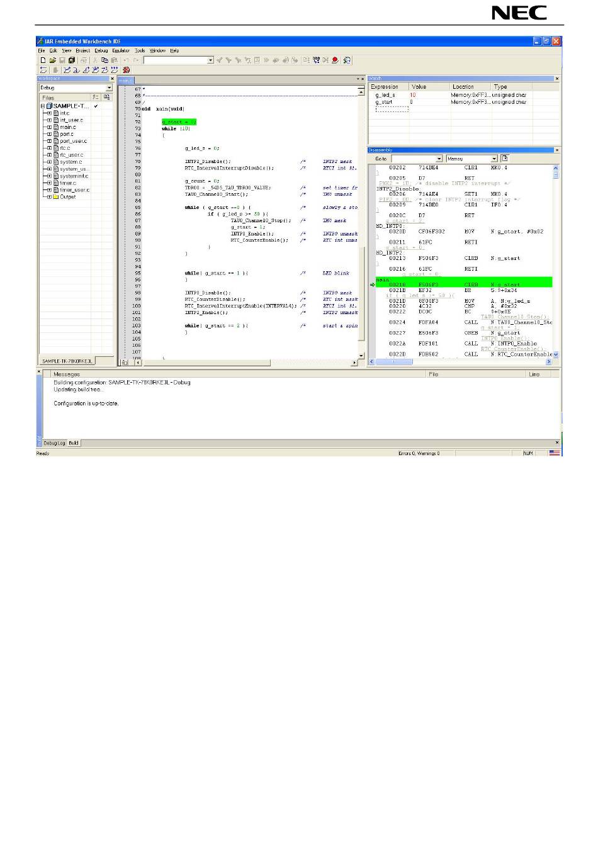Select int_user.c in the file tree
The image size is (598, 868).
(x=71, y=120)
